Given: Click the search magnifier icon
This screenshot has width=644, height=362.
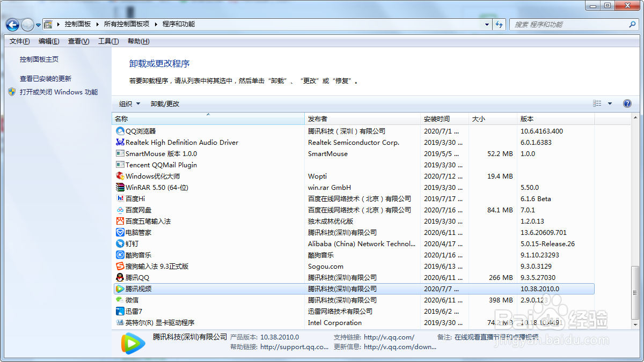Looking at the screenshot, I should click(632, 24).
